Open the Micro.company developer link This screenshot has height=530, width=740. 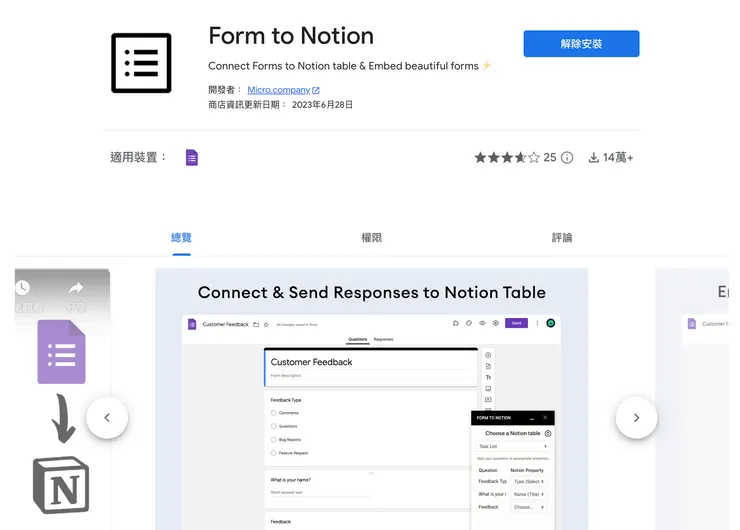[x=278, y=90]
